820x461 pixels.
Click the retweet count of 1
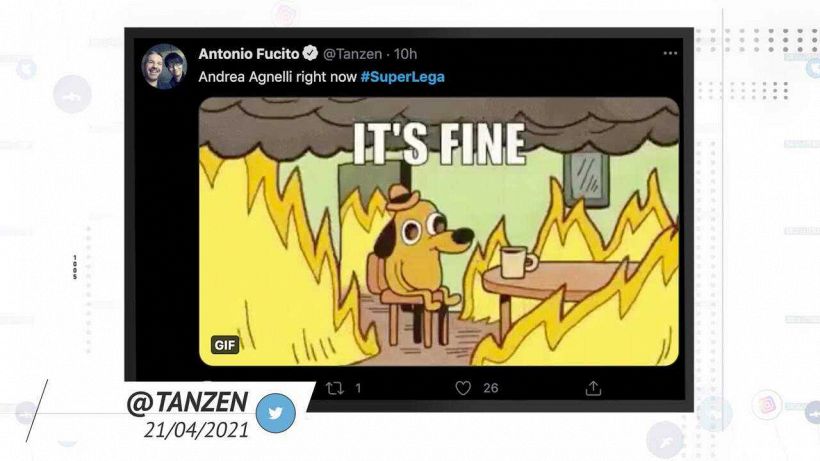pos(358,388)
